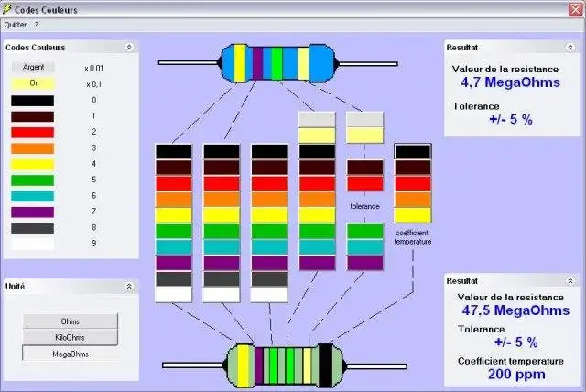Choose orange in the temperature coefficient column
The image size is (586, 392).
click(x=413, y=200)
